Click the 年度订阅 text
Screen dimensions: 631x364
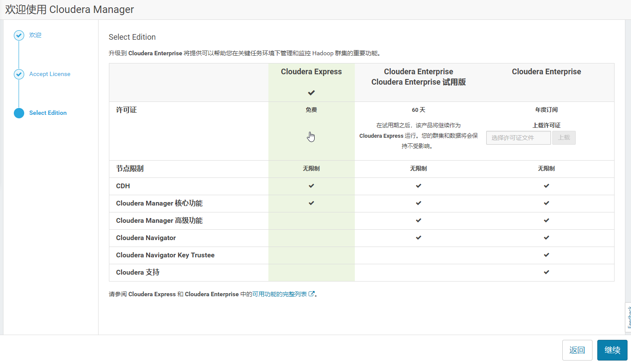pos(546,110)
